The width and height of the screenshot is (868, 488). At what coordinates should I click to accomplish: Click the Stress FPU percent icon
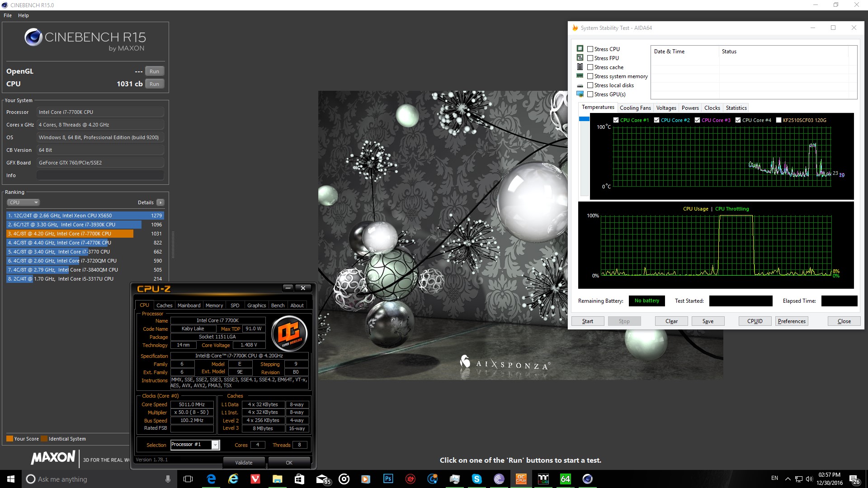click(580, 57)
